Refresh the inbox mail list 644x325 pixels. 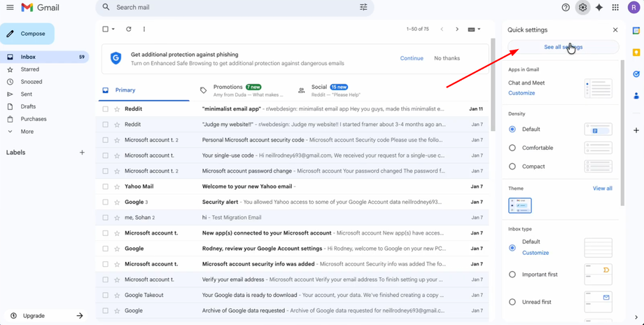[x=129, y=29]
